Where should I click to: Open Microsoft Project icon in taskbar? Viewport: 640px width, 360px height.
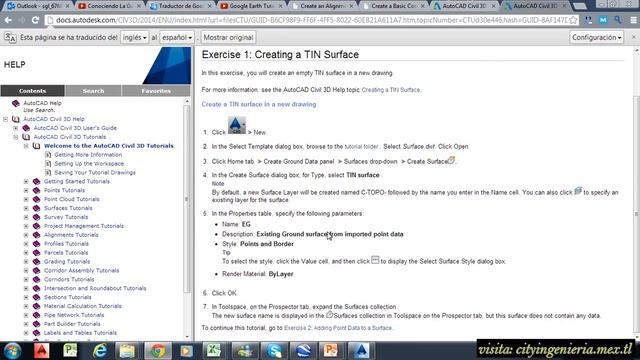71,351
